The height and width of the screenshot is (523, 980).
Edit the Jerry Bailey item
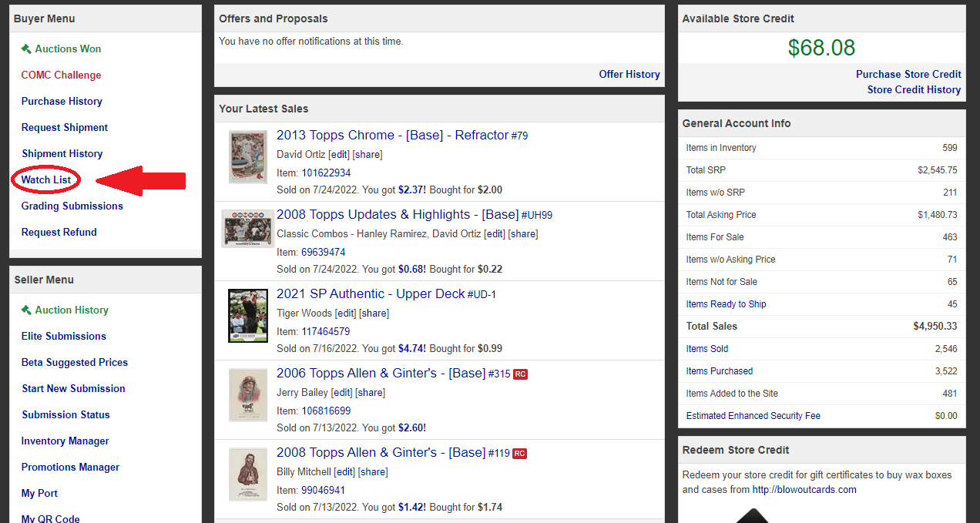(342, 392)
